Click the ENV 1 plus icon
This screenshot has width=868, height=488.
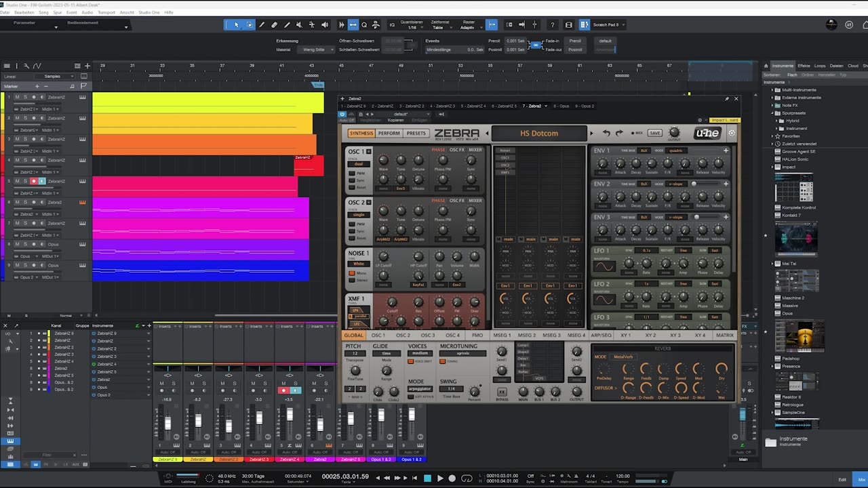click(726, 150)
